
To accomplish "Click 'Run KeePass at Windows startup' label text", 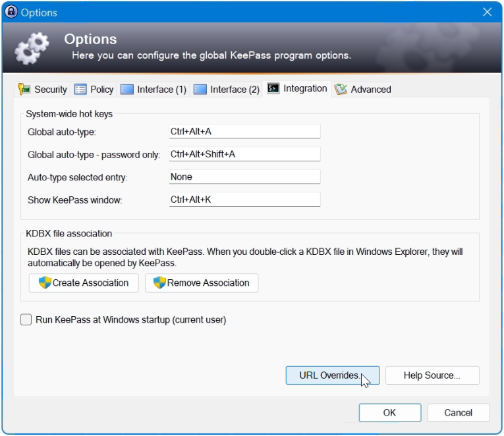I will pyautogui.click(x=131, y=320).
